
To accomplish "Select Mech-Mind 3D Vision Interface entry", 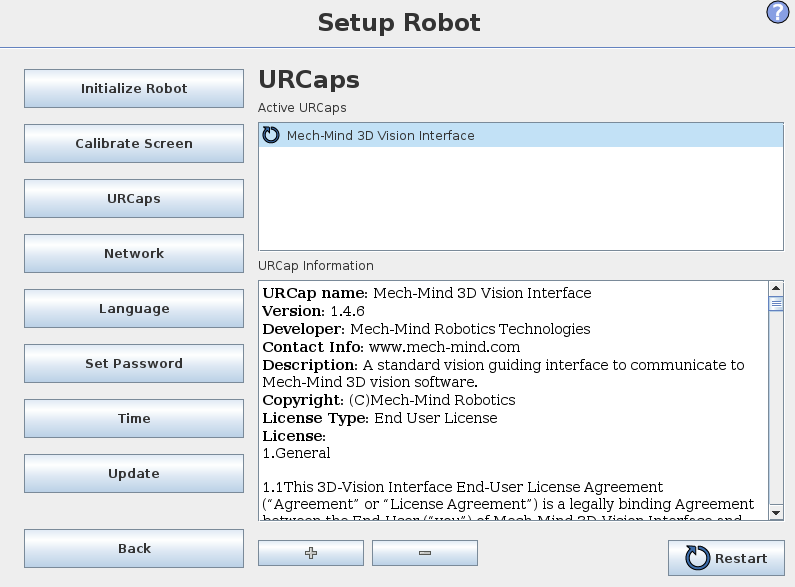I will [x=380, y=136].
